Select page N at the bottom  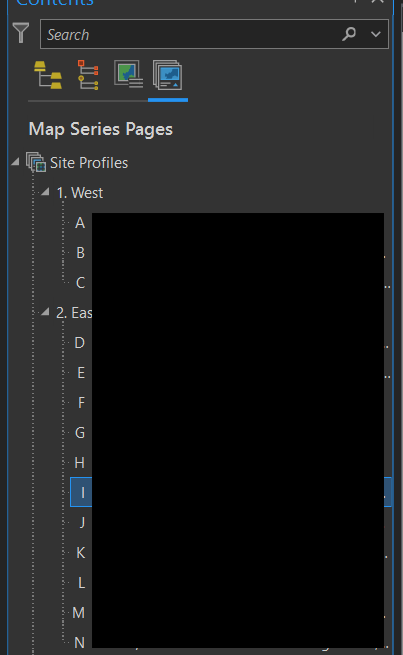pyautogui.click(x=79, y=642)
